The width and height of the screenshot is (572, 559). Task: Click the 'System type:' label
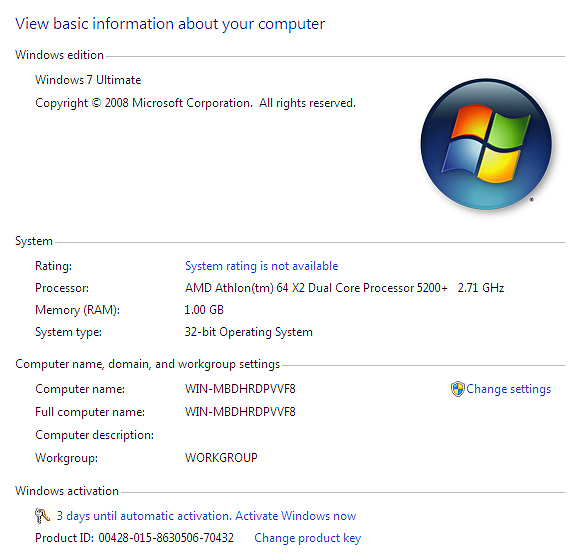[x=68, y=332]
